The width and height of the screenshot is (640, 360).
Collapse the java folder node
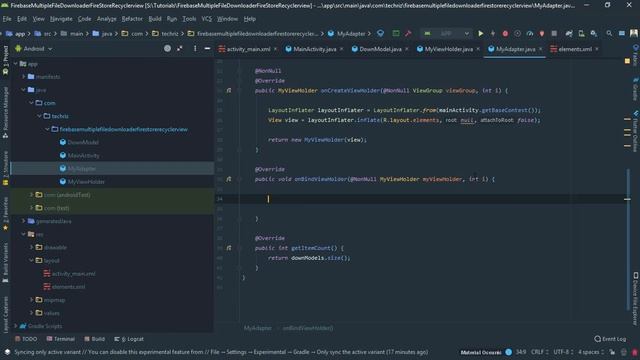(x=24, y=90)
